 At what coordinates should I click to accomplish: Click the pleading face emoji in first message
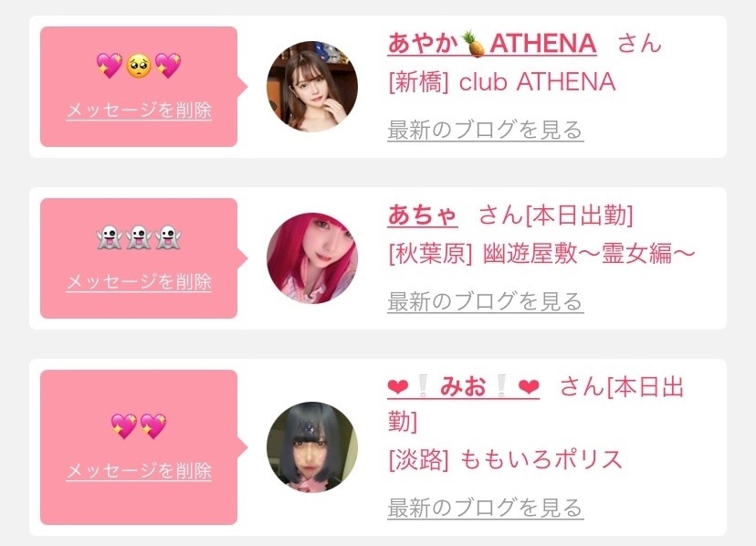click(139, 66)
